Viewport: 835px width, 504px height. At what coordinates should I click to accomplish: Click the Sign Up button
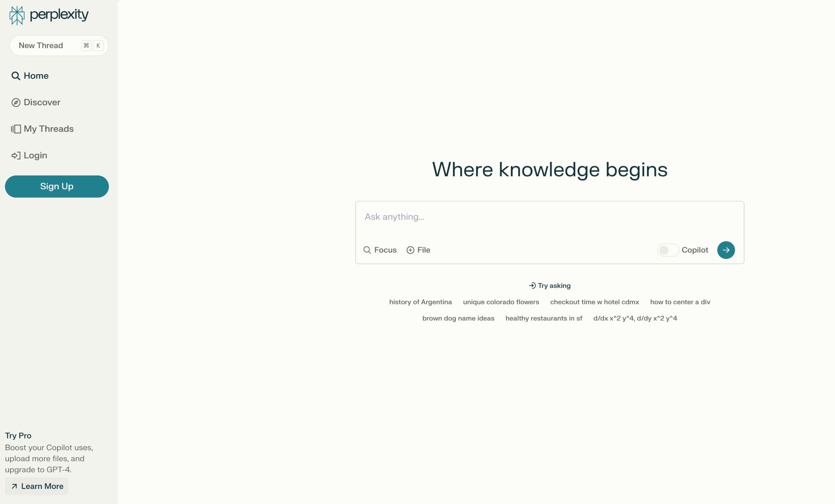click(57, 186)
